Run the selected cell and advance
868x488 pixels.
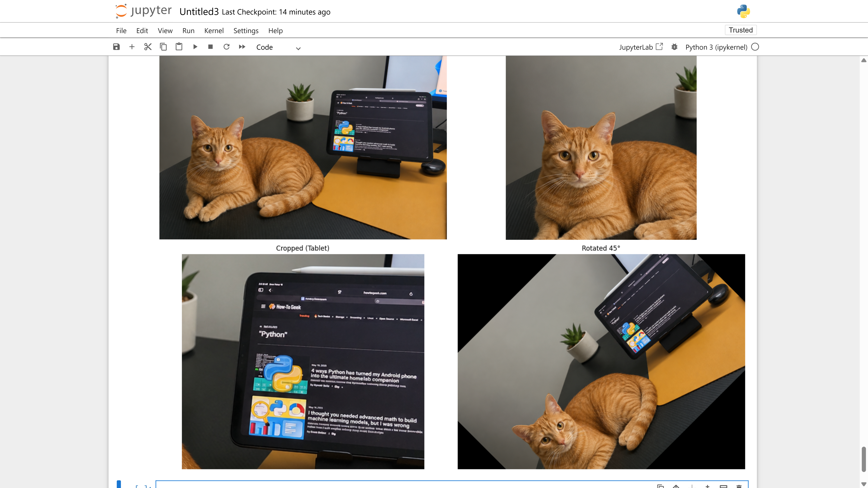click(x=195, y=47)
